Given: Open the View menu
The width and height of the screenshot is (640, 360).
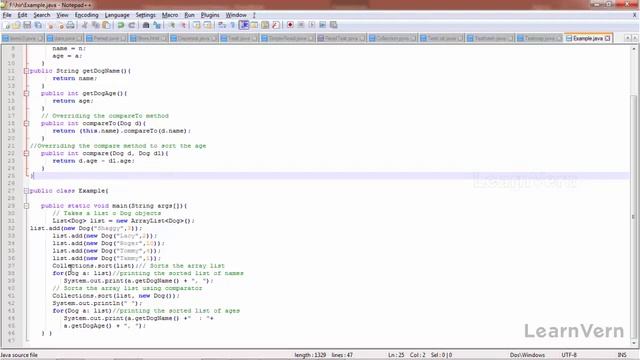Looking at the screenshot, I should coord(62,15).
